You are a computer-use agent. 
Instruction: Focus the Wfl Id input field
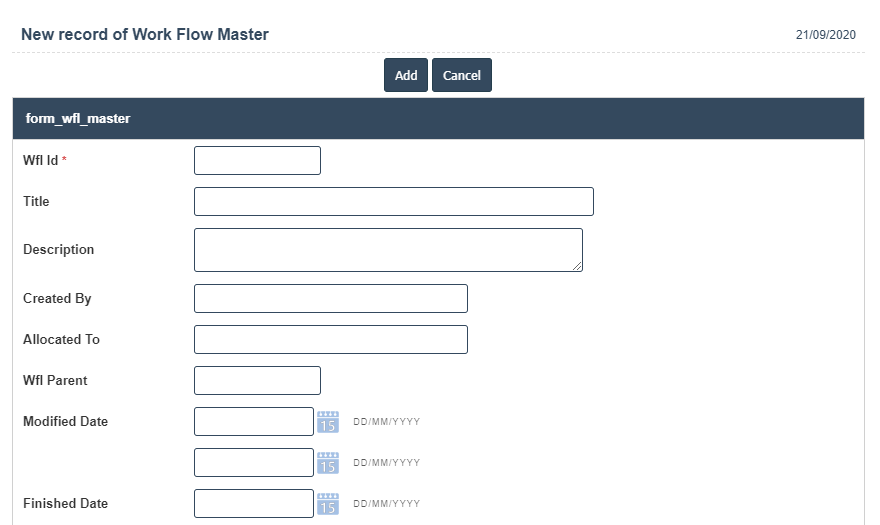257,161
